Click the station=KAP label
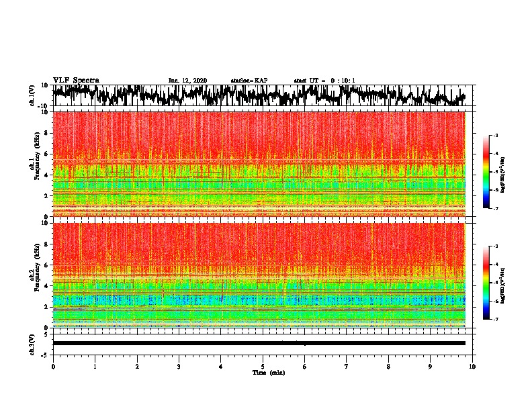Viewport: 532px width, 411px height. 249,81
